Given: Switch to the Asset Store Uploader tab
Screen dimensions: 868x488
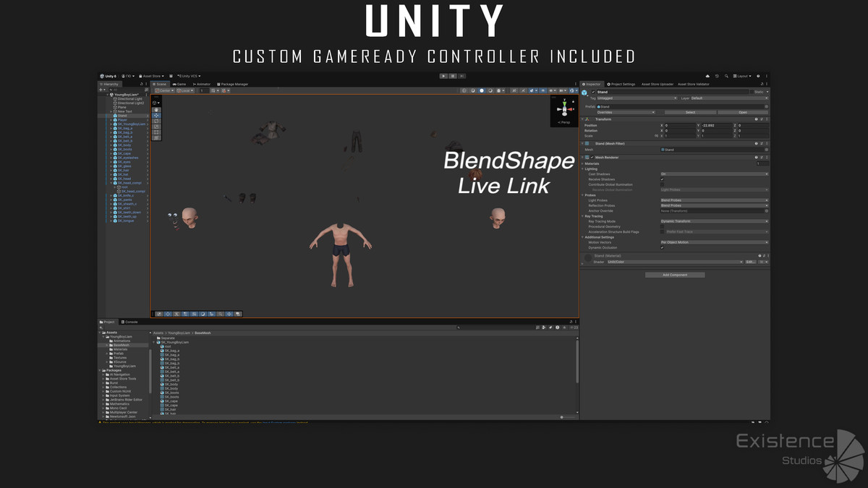Looking at the screenshot, I should tap(658, 84).
